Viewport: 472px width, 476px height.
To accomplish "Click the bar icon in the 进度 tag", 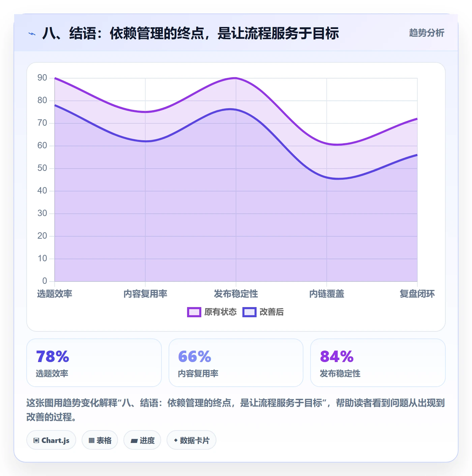I will [134, 441].
